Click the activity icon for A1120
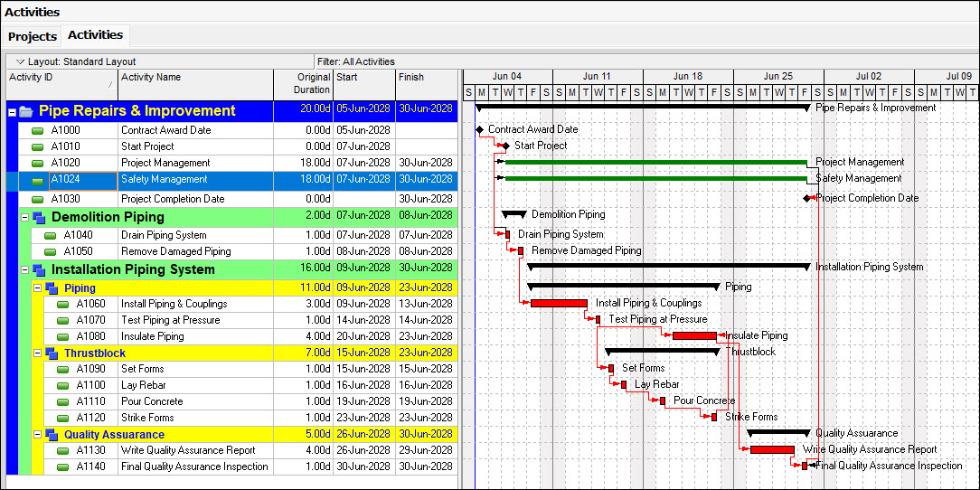 click(62, 418)
